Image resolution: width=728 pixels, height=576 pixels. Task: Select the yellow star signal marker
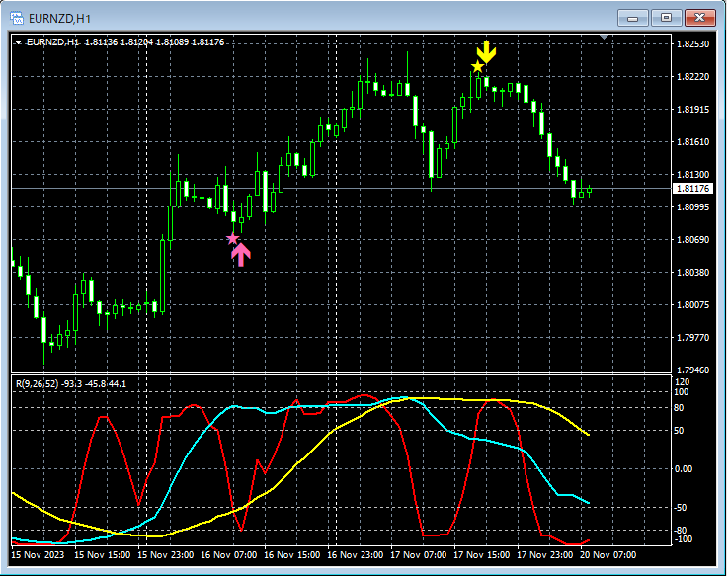(477, 67)
